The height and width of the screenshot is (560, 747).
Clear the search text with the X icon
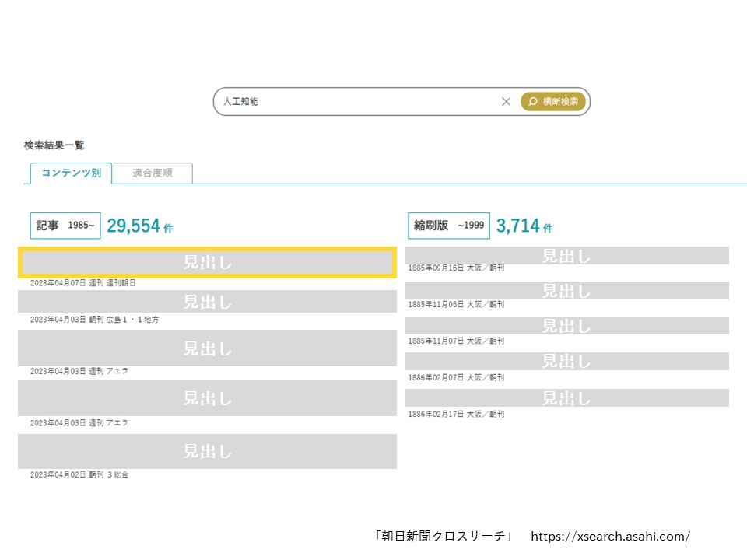click(507, 101)
